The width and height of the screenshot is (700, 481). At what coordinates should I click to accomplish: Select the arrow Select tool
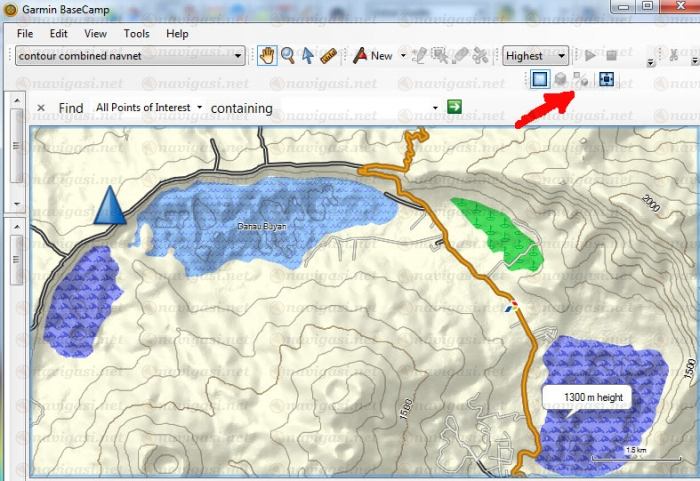pos(308,56)
